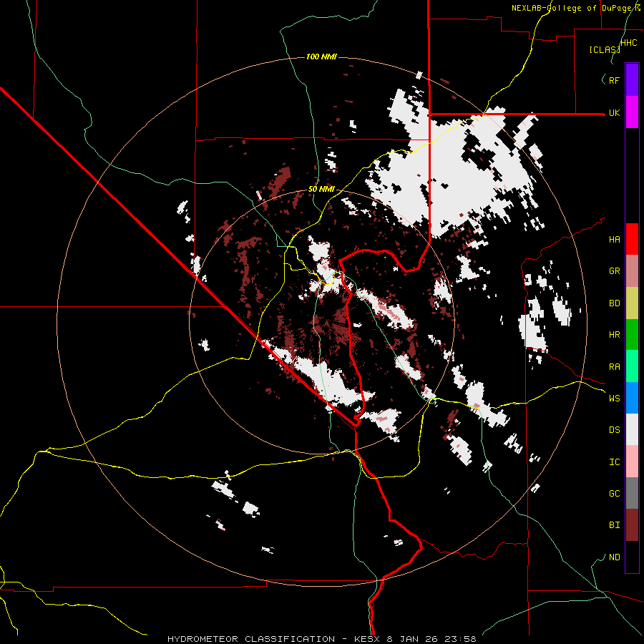Select the dusty-pink GR legend swatch
The width and height of the screenshot is (644, 644).
tap(632, 270)
